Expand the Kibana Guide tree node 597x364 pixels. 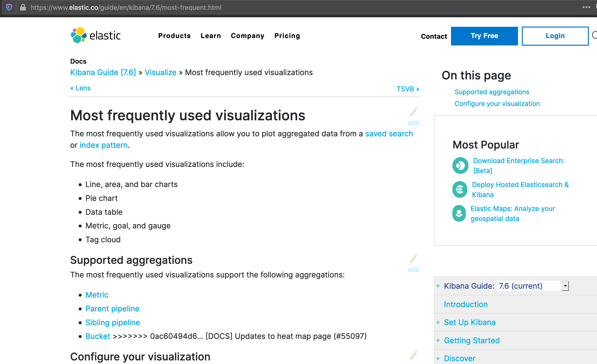pyautogui.click(x=438, y=286)
